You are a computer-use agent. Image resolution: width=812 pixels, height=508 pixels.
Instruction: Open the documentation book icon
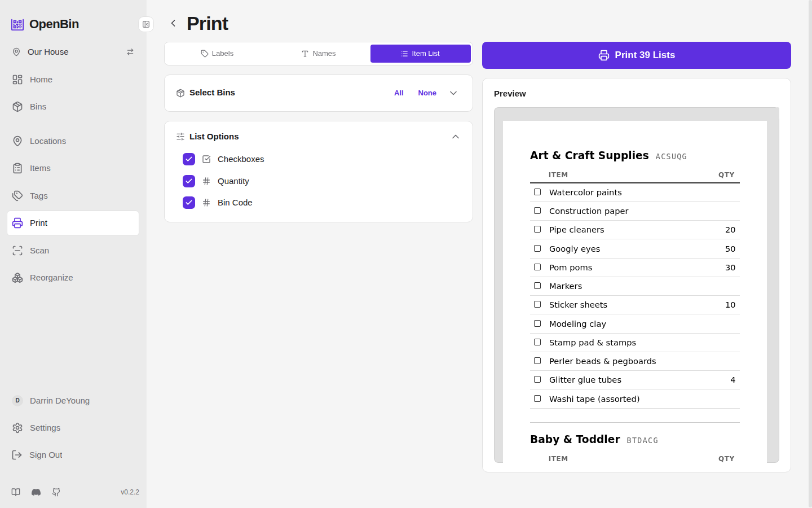pyautogui.click(x=15, y=492)
